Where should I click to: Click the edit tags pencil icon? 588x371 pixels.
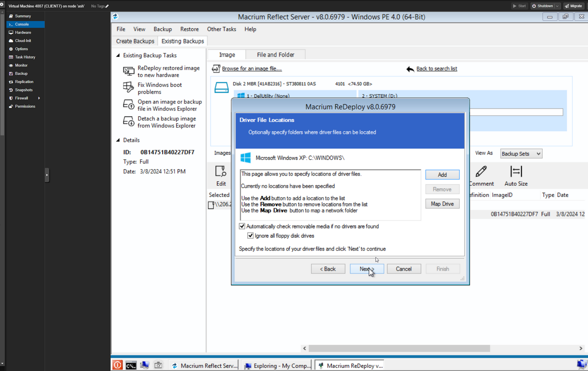107,6
